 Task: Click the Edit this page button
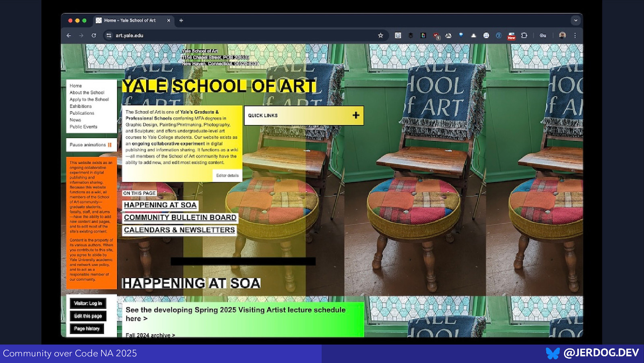click(x=88, y=316)
